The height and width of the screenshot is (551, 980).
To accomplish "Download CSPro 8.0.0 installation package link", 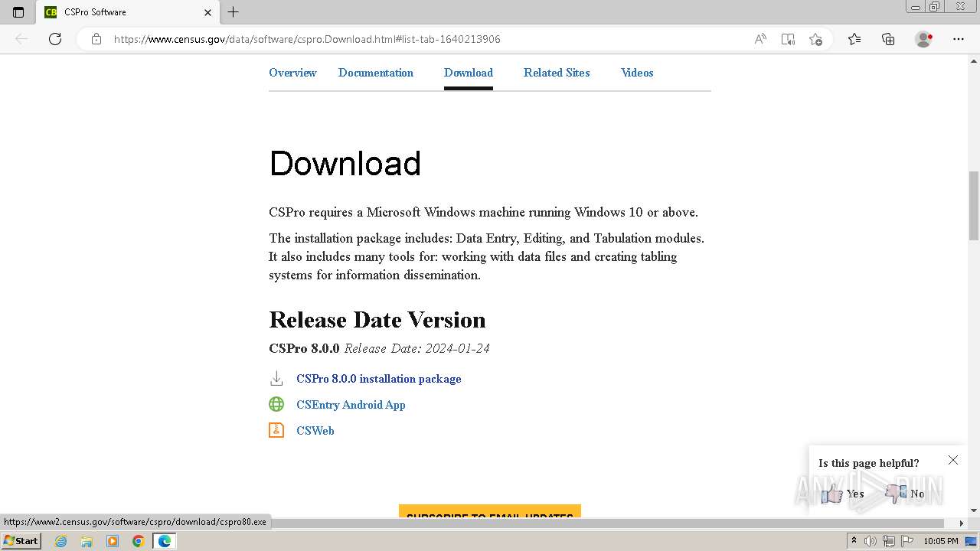I will pos(379,379).
